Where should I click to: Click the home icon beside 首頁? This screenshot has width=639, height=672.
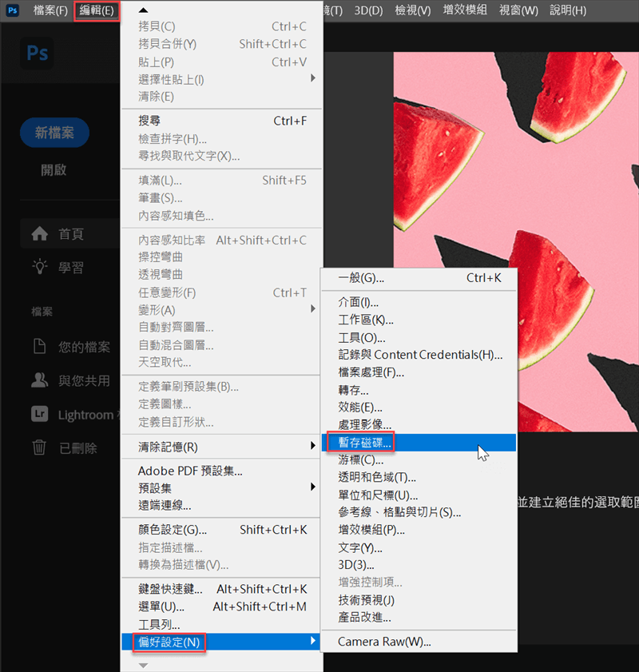(x=39, y=234)
